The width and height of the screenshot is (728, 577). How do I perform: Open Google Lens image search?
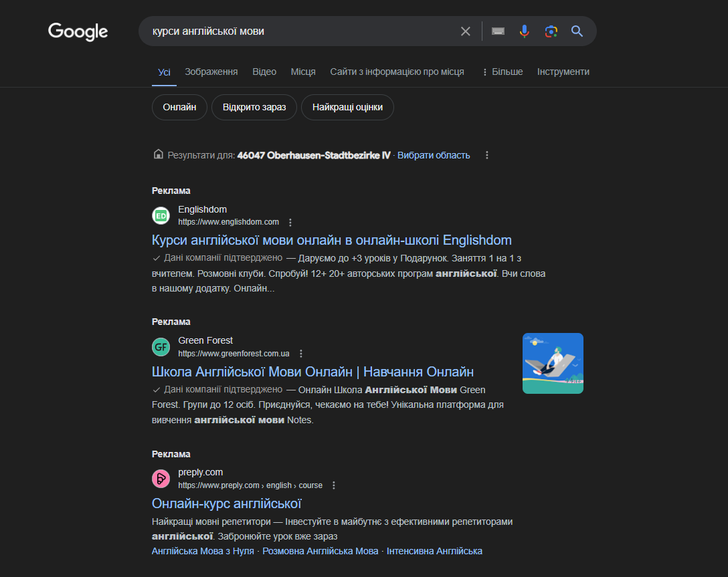point(551,31)
